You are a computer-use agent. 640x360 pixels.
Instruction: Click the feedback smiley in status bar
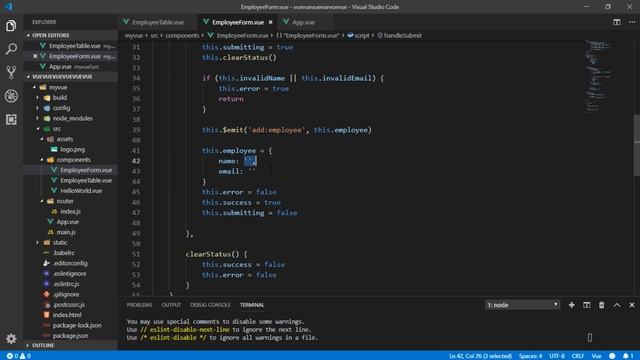coord(612,356)
